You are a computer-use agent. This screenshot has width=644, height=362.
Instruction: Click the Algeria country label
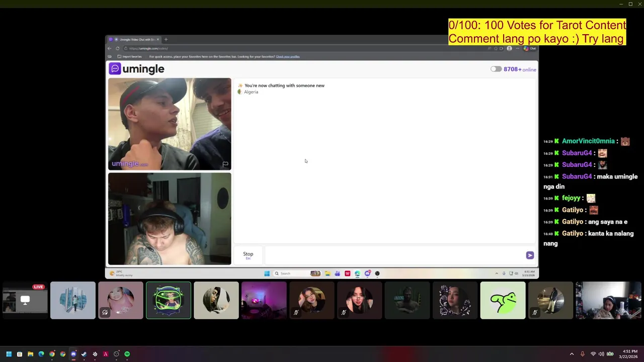pyautogui.click(x=251, y=92)
